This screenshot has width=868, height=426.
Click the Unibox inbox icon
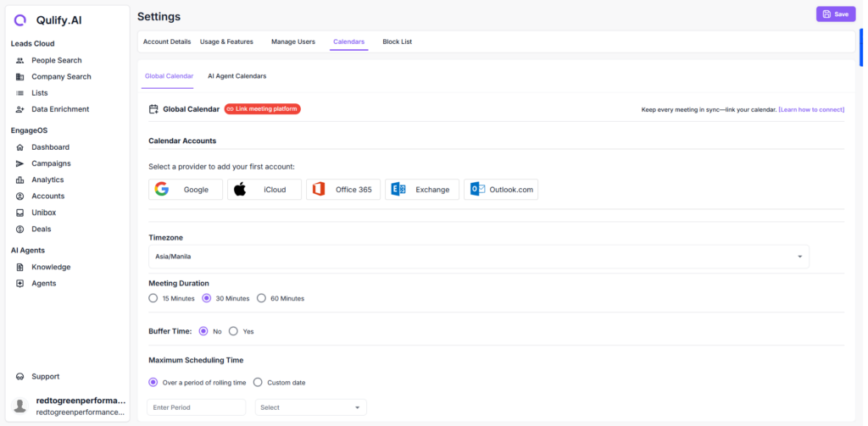coord(20,213)
